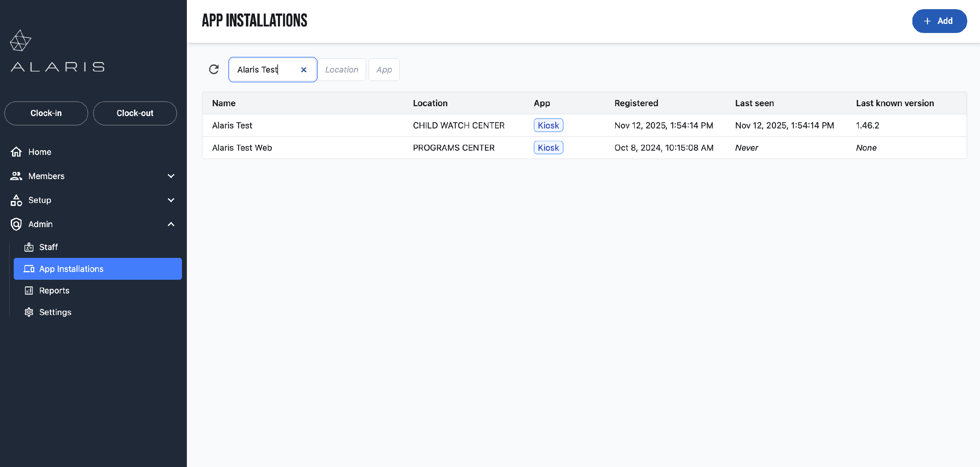Open the Location filter dropdown

pyautogui.click(x=341, y=70)
